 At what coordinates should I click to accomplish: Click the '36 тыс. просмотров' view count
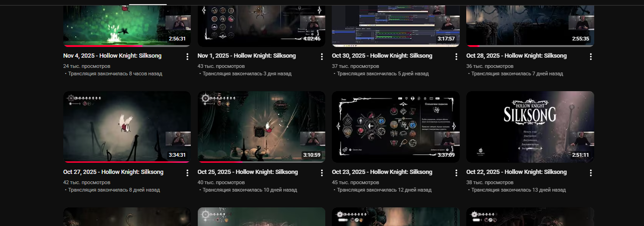490,66
